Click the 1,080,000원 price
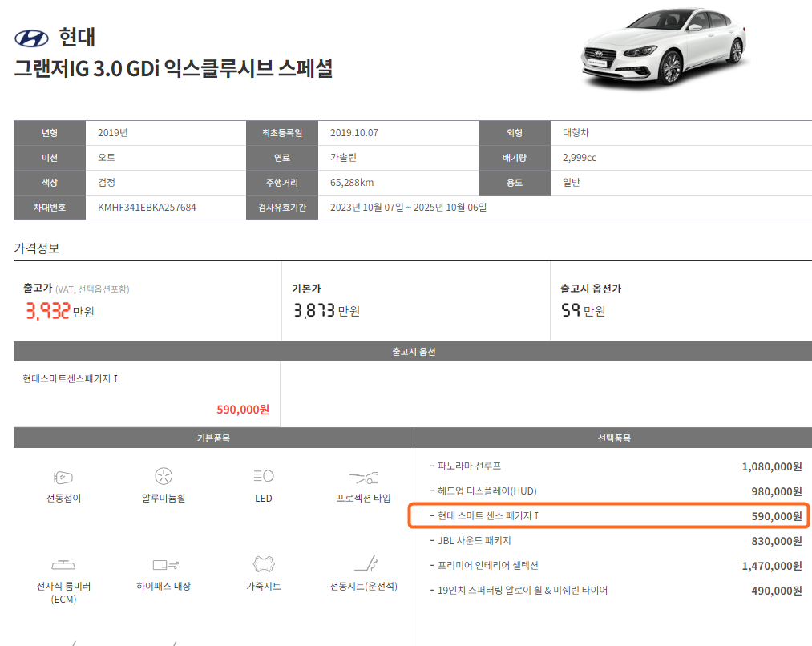Image resolution: width=812 pixels, height=646 pixels. [772, 466]
